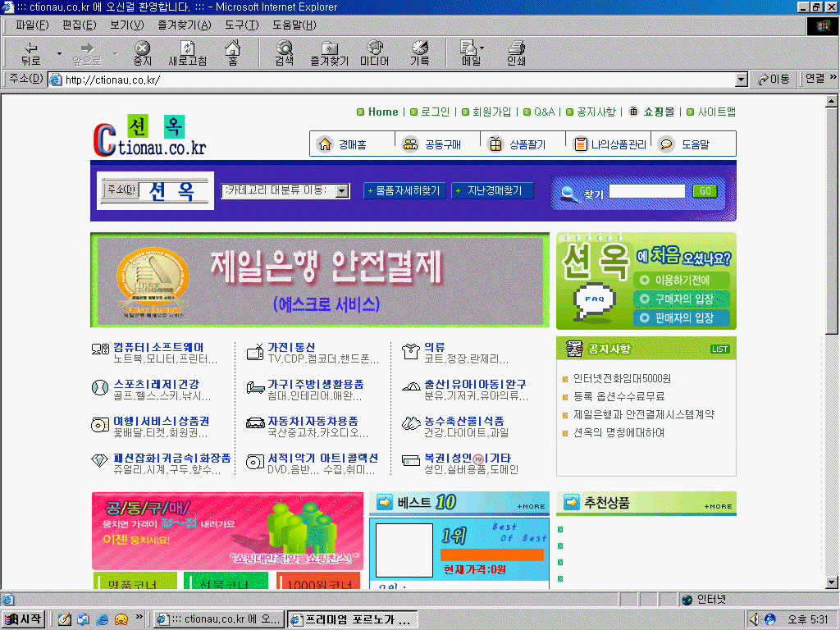Screen dimensions: 840x630
Task: Click the 가구|주방|생활용품 bed icon
Action: [255, 387]
